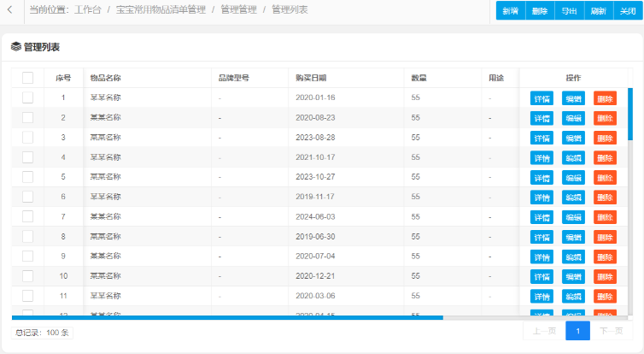The width and height of the screenshot is (644, 354).
Task: Click the 管理列表 layers icon
Action: point(16,46)
